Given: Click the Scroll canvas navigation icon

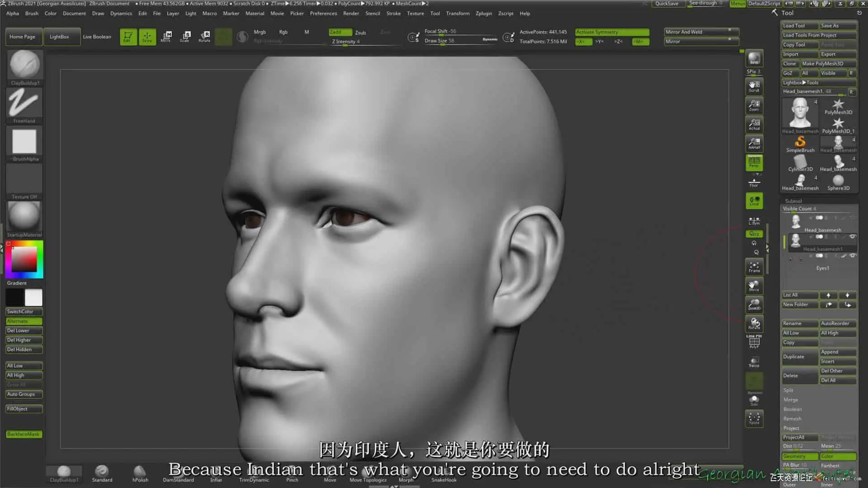Looking at the screenshot, I should [754, 86].
